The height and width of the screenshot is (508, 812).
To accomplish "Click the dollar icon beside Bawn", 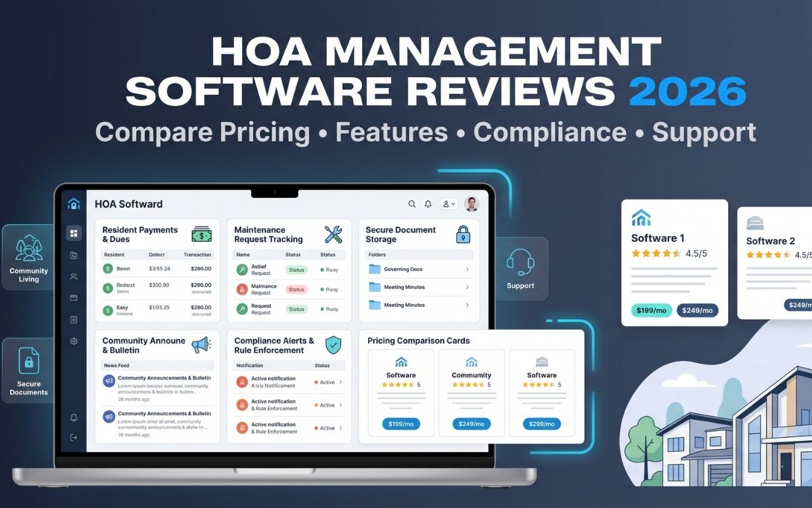I will pyautogui.click(x=108, y=268).
